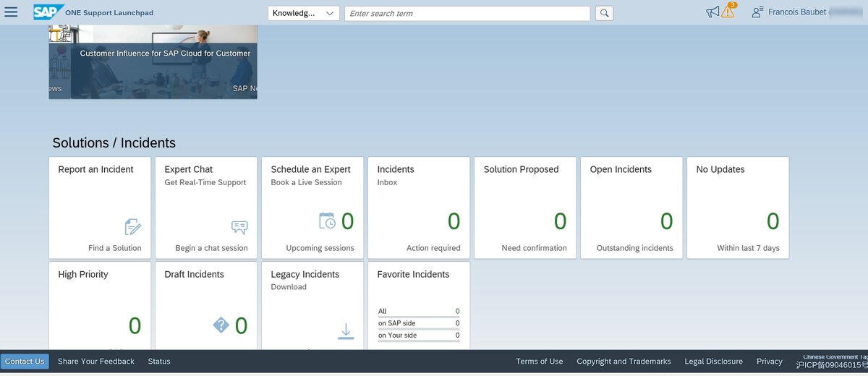Screen dimensions: 868x376
Task: Click the 'Find a Solution' text
Action: click(x=115, y=248)
